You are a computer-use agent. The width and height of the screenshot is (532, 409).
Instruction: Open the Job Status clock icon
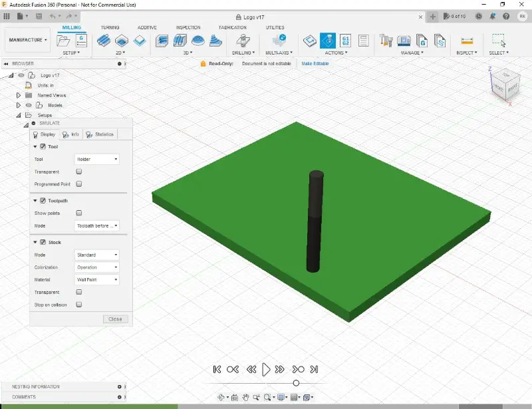(478, 16)
